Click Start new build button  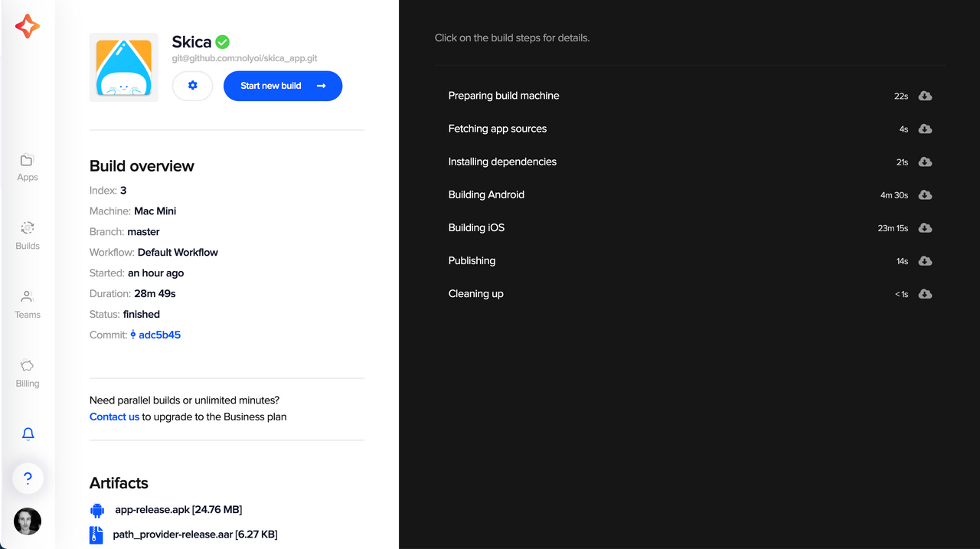tap(283, 86)
